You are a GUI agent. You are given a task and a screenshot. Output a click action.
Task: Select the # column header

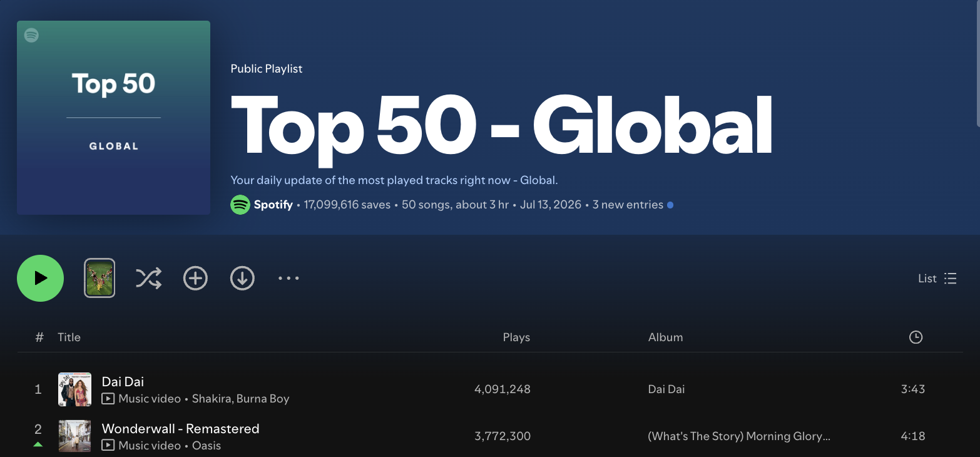click(x=39, y=337)
